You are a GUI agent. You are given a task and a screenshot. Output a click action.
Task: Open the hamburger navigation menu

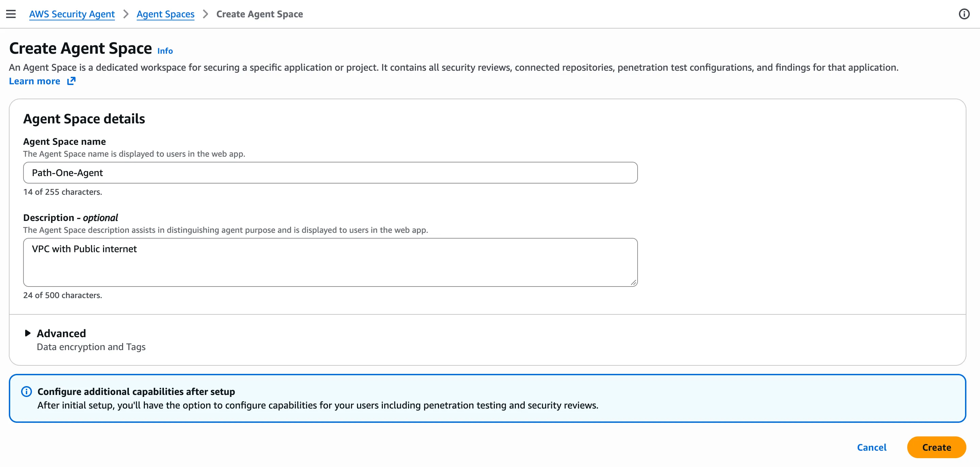[x=11, y=14]
